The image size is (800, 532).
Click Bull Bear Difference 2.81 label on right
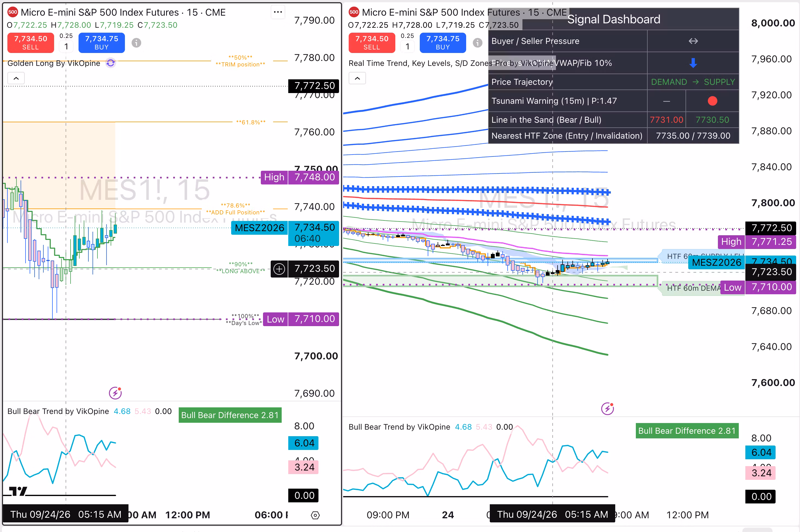click(687, 430)
